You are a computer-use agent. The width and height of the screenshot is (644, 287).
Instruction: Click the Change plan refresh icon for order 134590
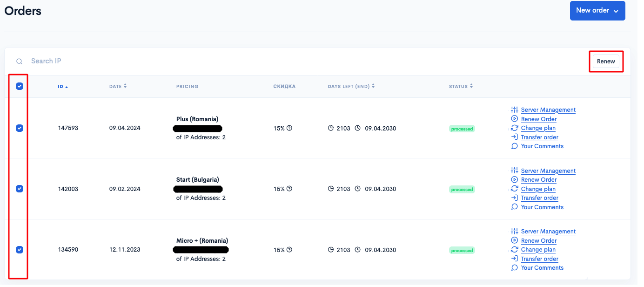click(x=514, y=249)
